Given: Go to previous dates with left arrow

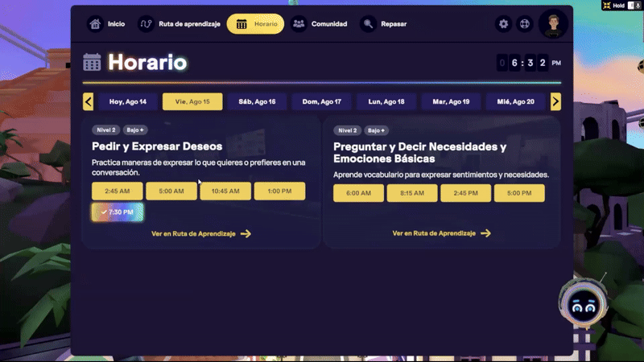Looking at the screenshot, I should tap(89, 101).
